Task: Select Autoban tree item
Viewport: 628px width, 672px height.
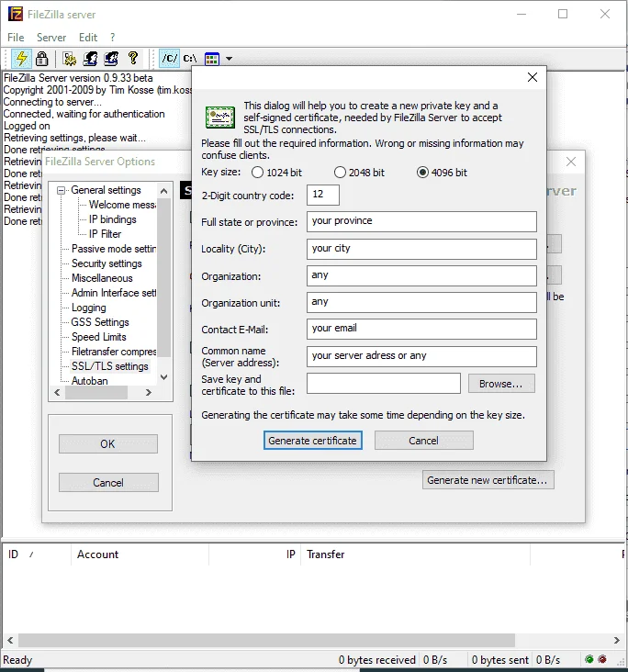Action: point(90,381)
